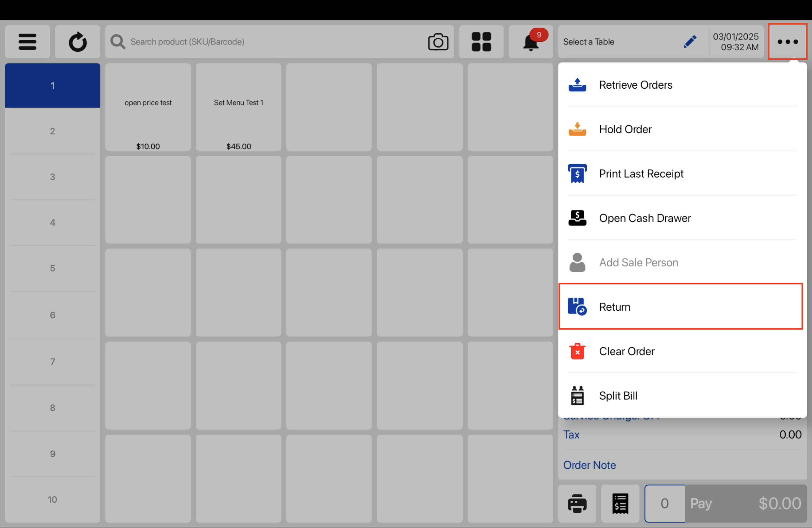Open the grid view layout icon
The width and height of the screenshot is (812, 528).
click(x=481, y=42)
